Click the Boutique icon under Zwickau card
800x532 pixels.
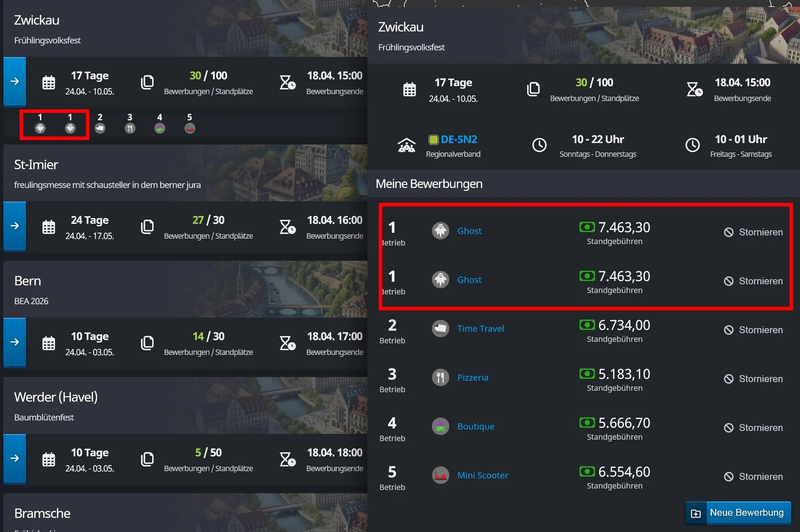point(160,128)
